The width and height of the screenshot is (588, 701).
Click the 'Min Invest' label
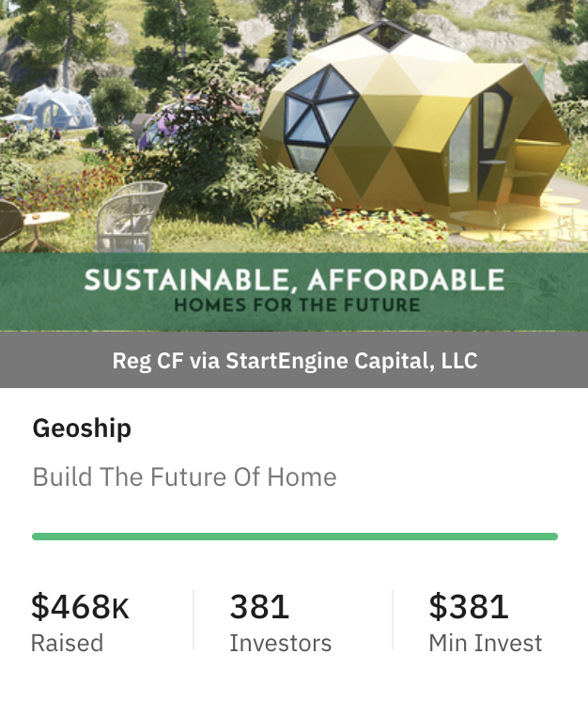[x=486, y=643]
